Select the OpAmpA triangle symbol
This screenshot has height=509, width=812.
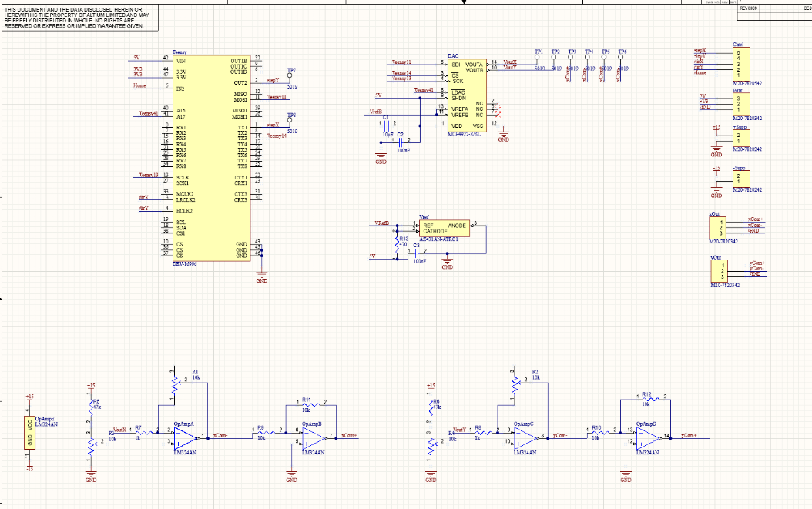pos(183,437)
